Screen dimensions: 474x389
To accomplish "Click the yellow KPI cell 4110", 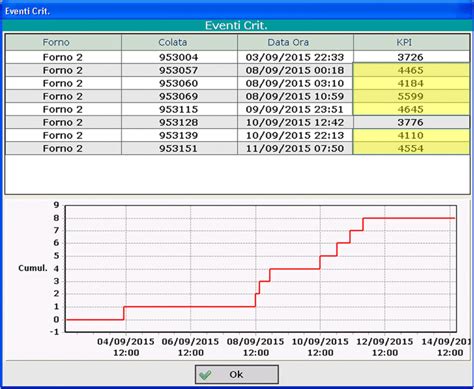I will click(x=411, y=135).
